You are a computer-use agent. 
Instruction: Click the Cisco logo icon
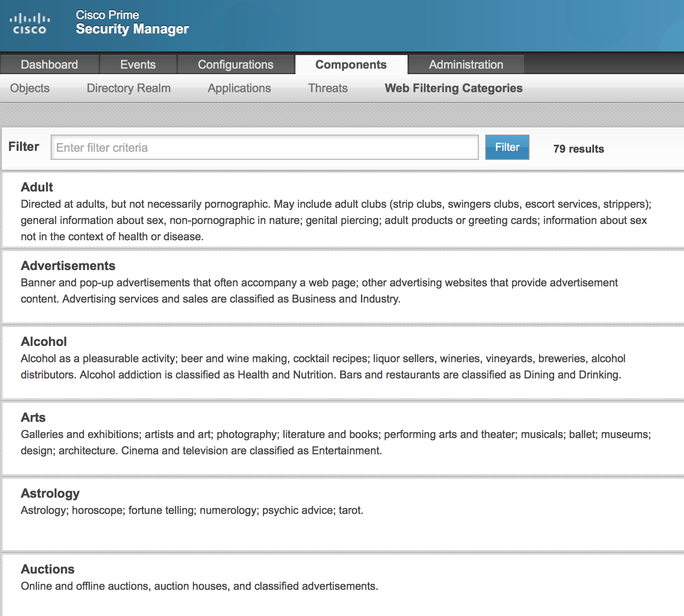30,23
